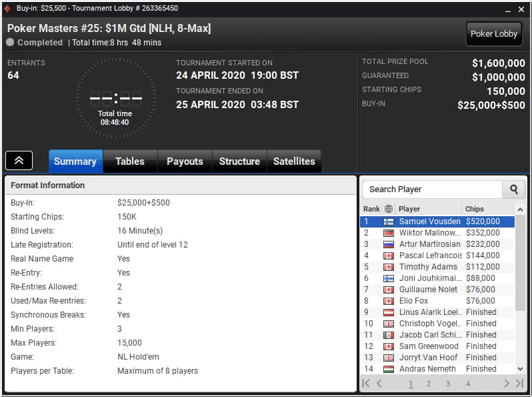This screenshot has height=397, width=532.
Task: Click the search magnifier icon
Action: click(x=514, y=189)
